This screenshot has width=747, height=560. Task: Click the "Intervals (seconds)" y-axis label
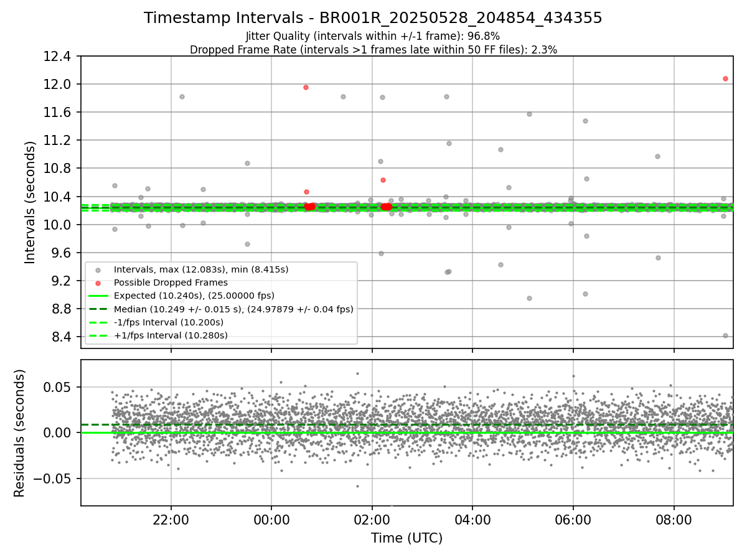31,202
